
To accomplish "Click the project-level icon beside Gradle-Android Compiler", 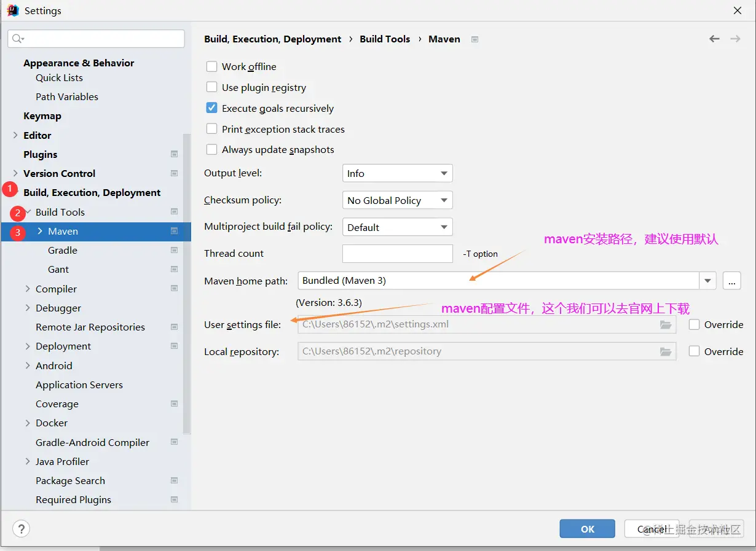I will point(175,442).
